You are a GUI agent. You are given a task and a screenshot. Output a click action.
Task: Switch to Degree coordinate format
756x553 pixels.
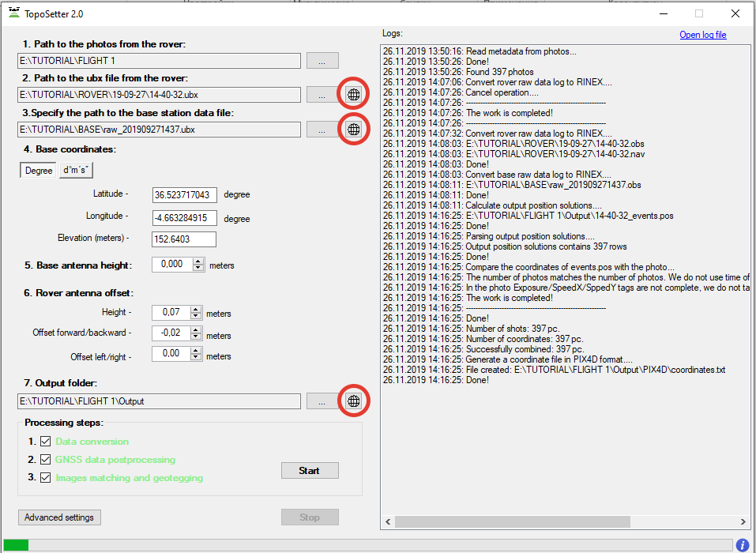tap(38, 171)
